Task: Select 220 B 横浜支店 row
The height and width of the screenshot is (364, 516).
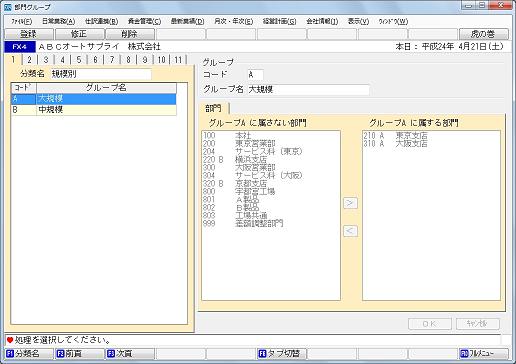Action: [271, 159]
